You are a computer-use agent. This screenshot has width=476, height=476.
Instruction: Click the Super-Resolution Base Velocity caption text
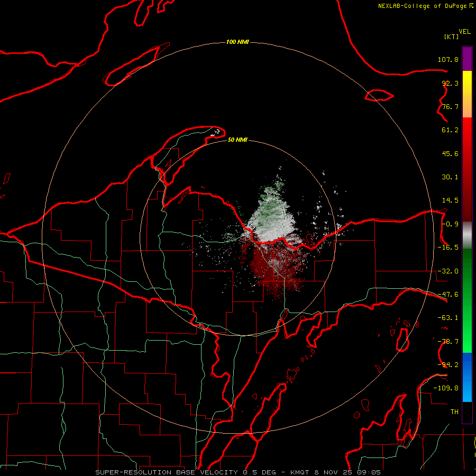[x=237, y=472]
